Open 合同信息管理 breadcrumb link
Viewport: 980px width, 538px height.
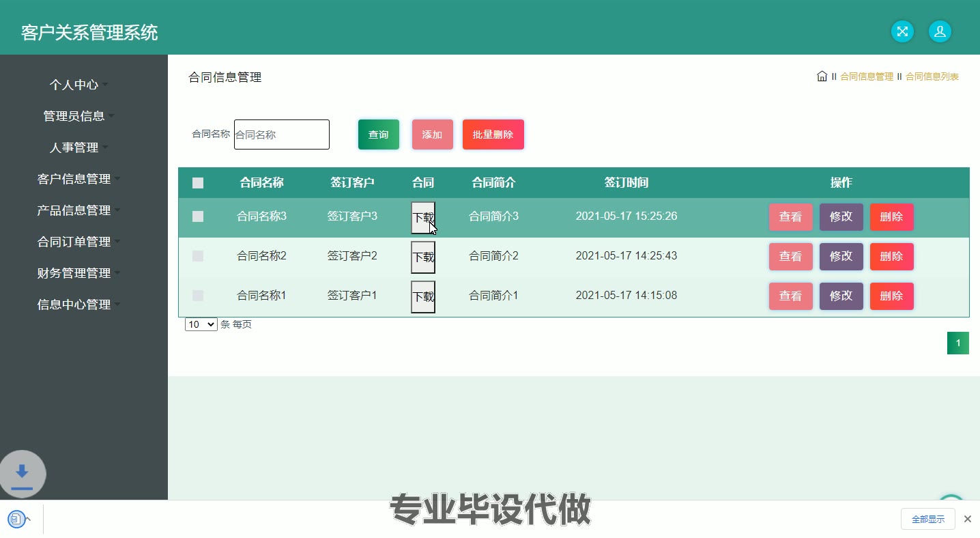(867, 76)
